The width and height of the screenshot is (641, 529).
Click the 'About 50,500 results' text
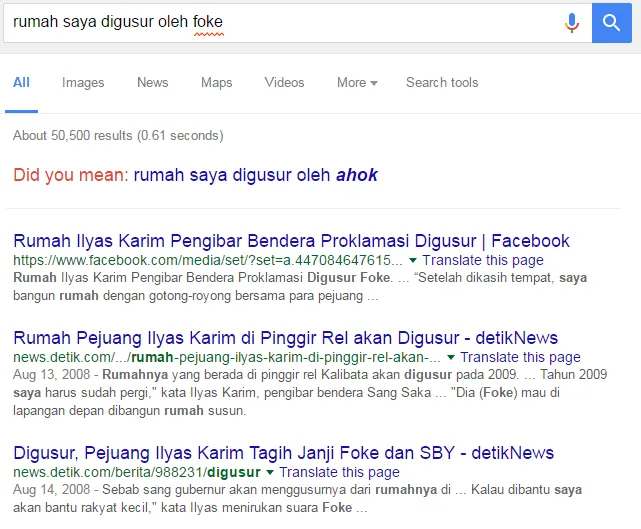(x=118, y=135)
